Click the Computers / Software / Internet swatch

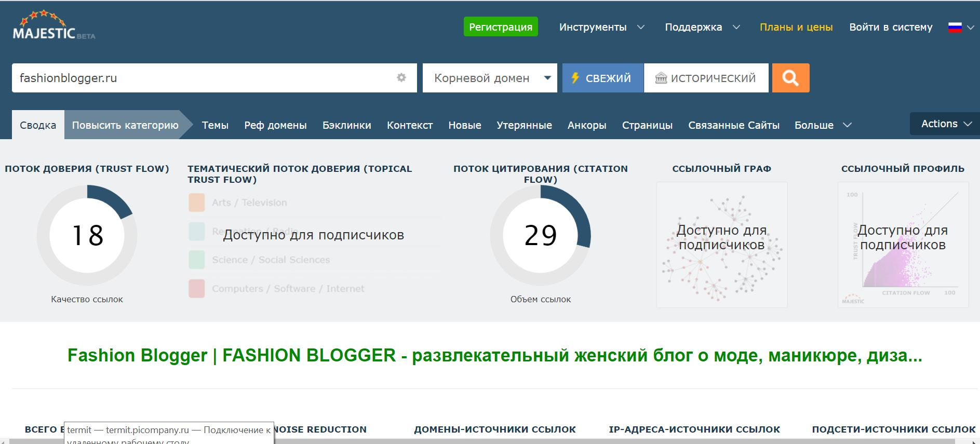coord(196,288)
